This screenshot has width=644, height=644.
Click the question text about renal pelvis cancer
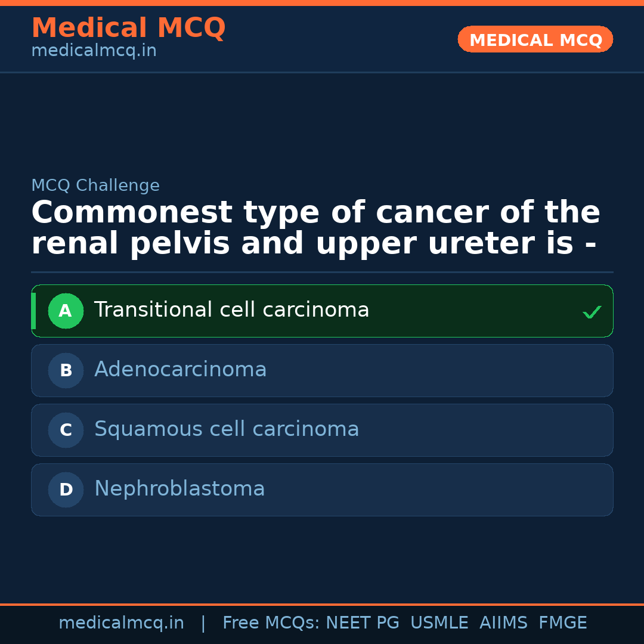[315, 228]
